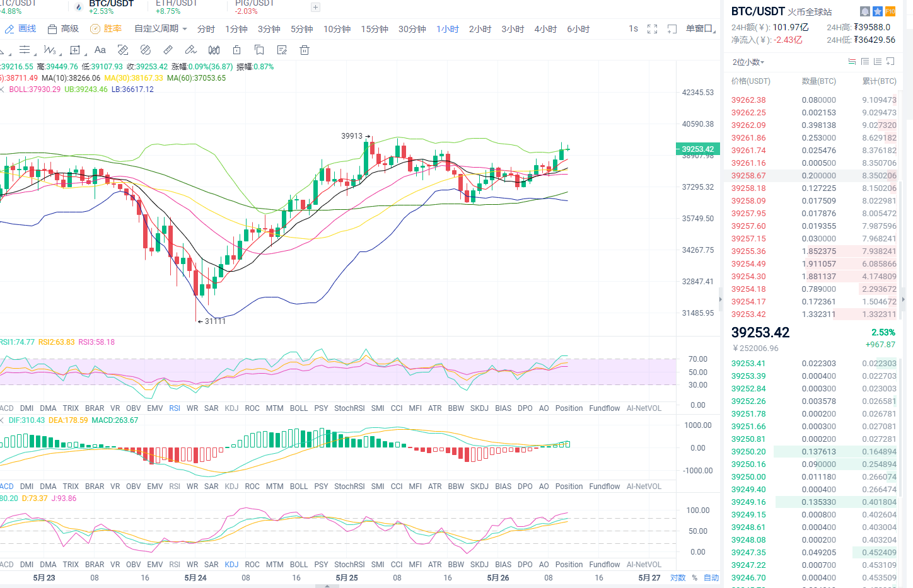The image size is (913, 588).
Task: Select the Aa text annotation tool
Action: (100, 50)
